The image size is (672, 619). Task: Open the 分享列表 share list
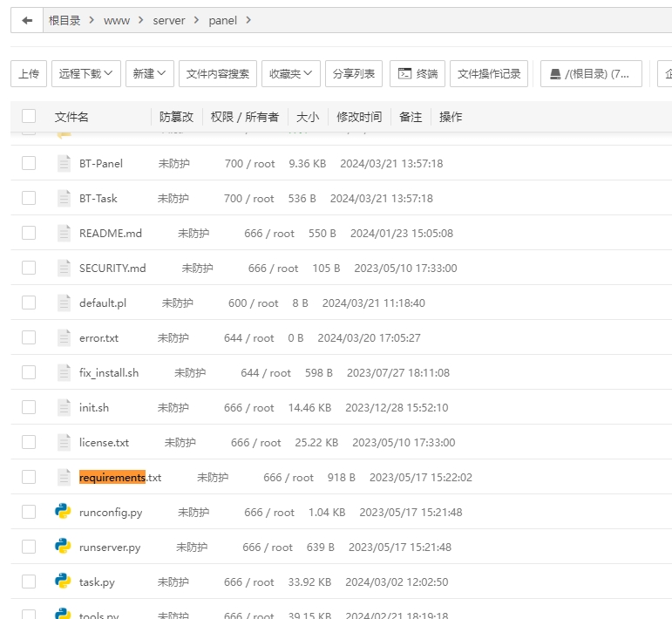point(354,74)
